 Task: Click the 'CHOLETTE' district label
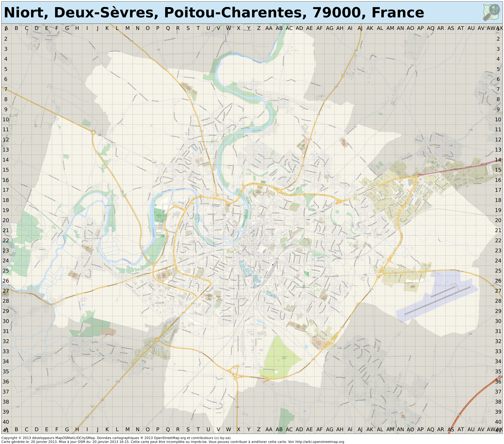(268, 159)
